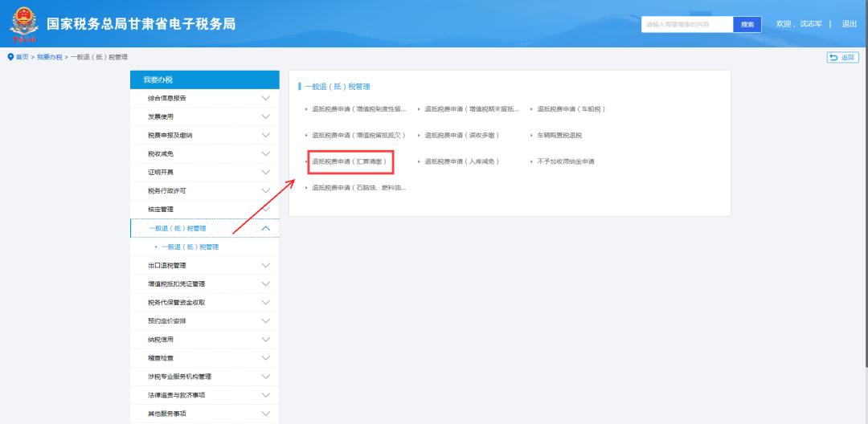The image size is (868, 424).
Task: Click the 搜索 search button
Action: tap(747, 24)
